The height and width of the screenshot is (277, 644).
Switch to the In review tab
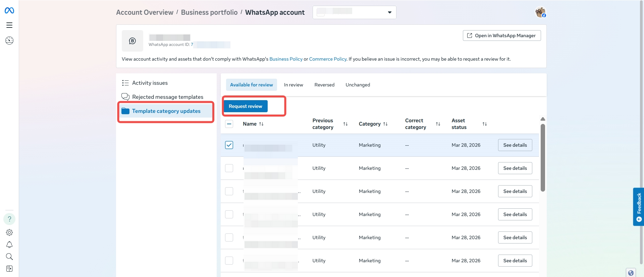293,85
